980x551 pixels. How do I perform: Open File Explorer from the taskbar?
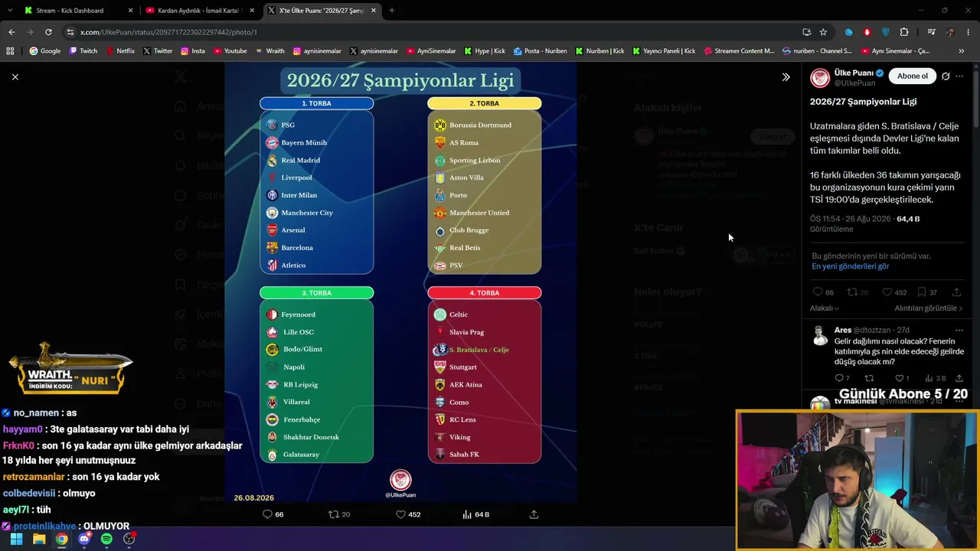pos(39,539)
